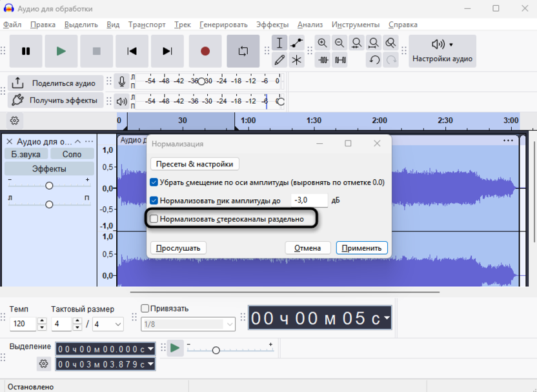This screenshot has height=392, width=537.
Task: Enable the Привязать checkbox
Action: [145, 308]
